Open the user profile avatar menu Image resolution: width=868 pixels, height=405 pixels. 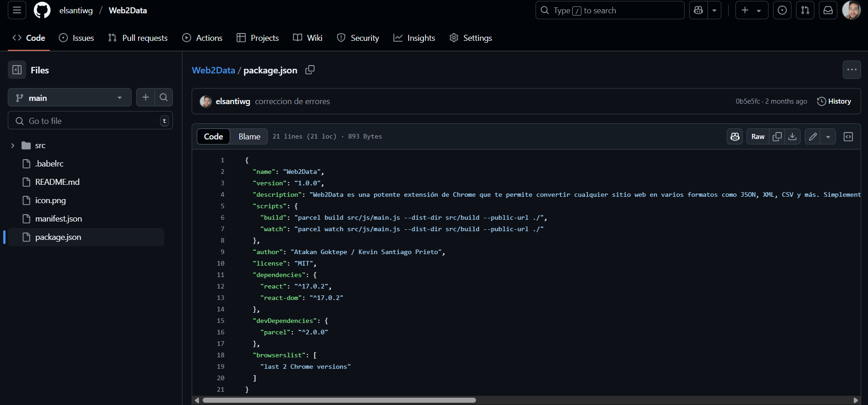tap(851, 10)
